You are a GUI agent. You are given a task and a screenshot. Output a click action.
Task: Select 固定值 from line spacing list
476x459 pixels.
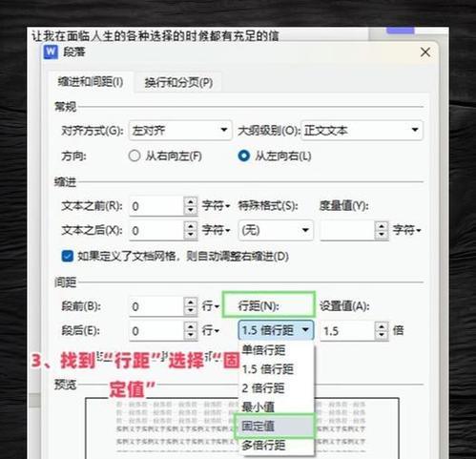[275, 426]
